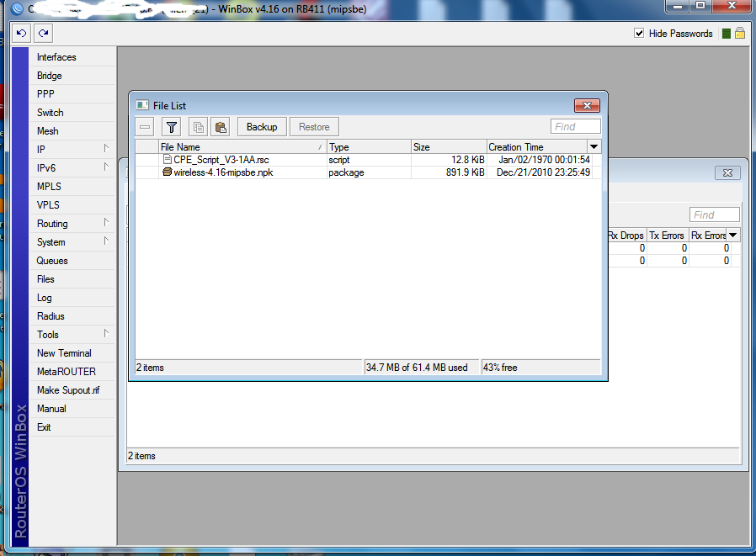Open the PPP menu item
Viewport: 756px width, 556px height.
72,94
